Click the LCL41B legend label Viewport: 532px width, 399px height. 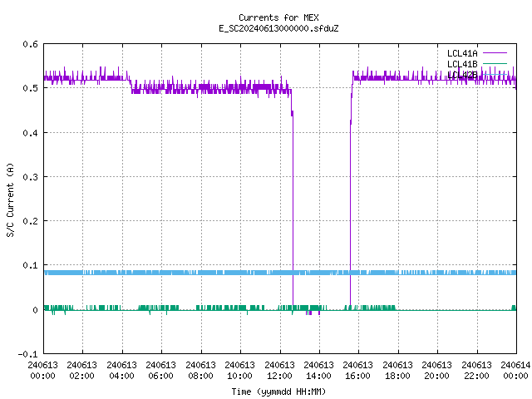462,64
